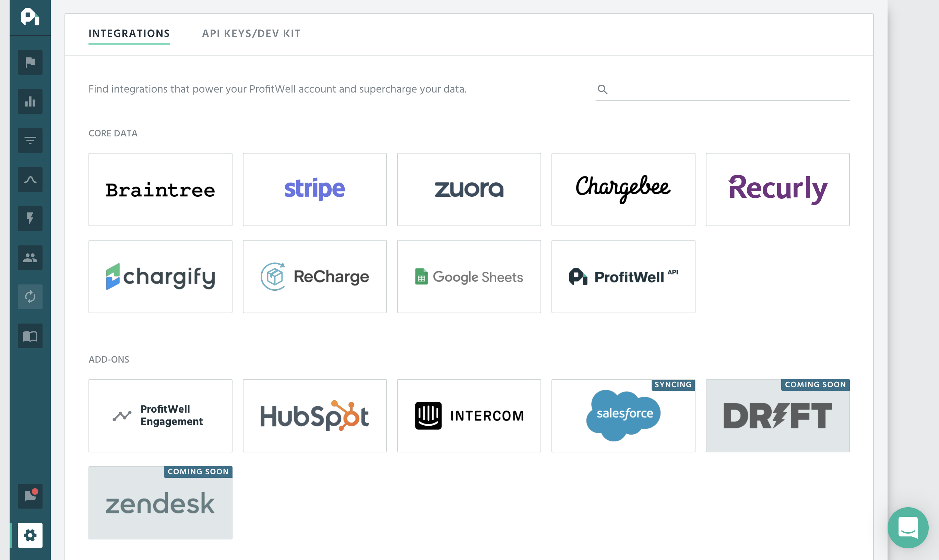Screen dimensions: 939x560
Task: Open the settings gear icon
Action: point(30,535)
